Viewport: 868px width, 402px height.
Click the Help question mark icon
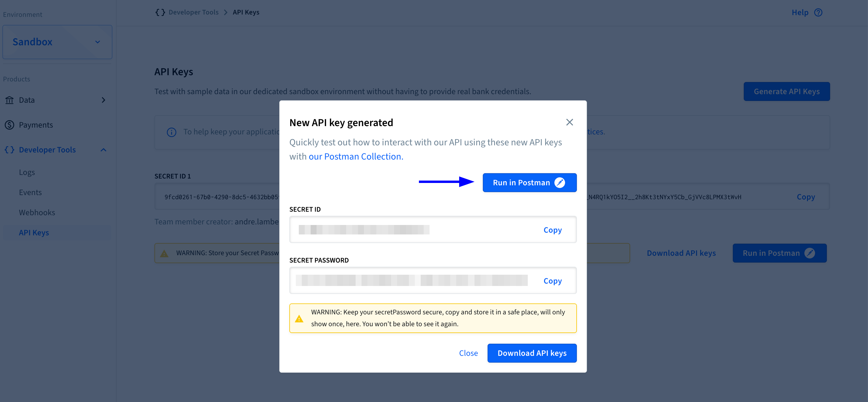pos(818,12)
